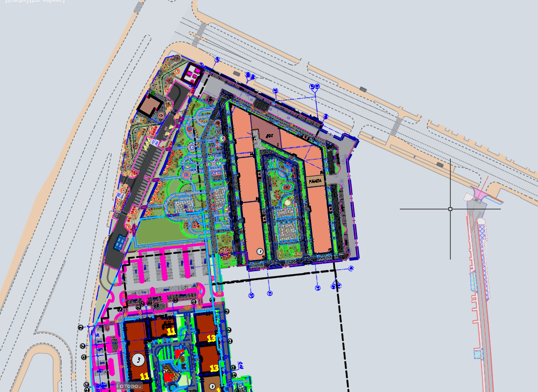Open the Сверху view control label

tap(19, 1)
